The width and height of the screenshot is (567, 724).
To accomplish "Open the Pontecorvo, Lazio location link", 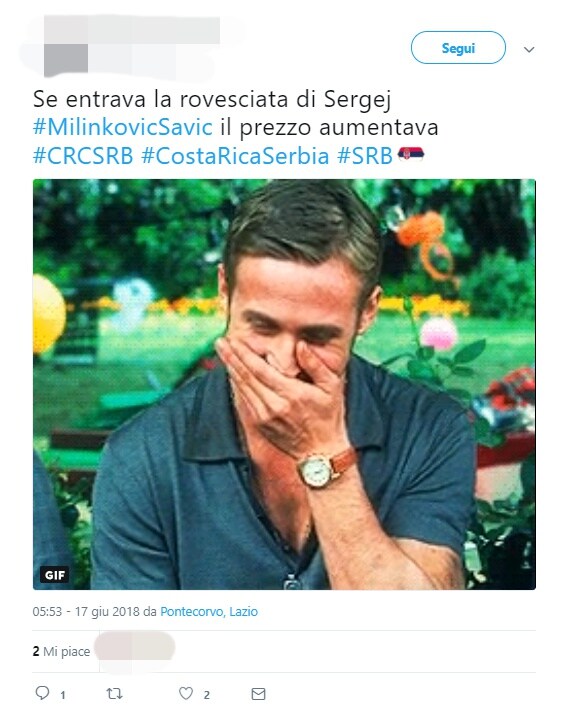I will [x=209, y=612].
